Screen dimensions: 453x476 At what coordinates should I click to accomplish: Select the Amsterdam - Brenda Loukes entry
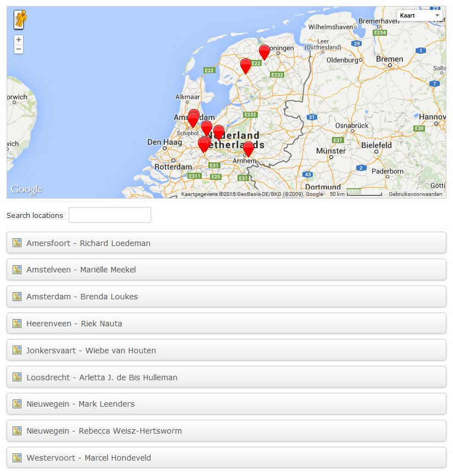point(226,297)
